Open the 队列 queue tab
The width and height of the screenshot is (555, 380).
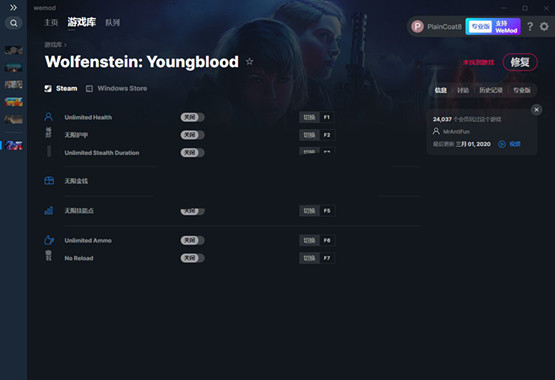113,23
